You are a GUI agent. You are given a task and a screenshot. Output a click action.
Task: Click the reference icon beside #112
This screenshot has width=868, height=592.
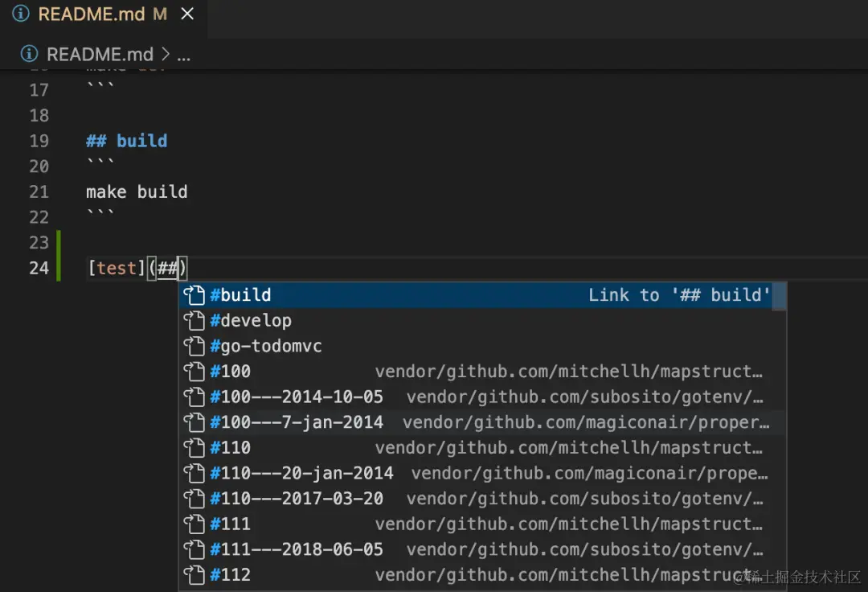194,575
